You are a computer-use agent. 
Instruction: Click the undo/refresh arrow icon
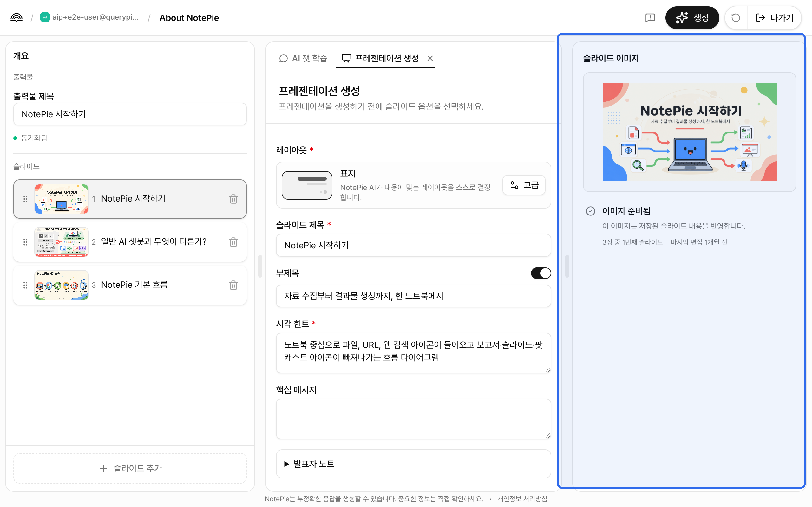click(736, 18)
